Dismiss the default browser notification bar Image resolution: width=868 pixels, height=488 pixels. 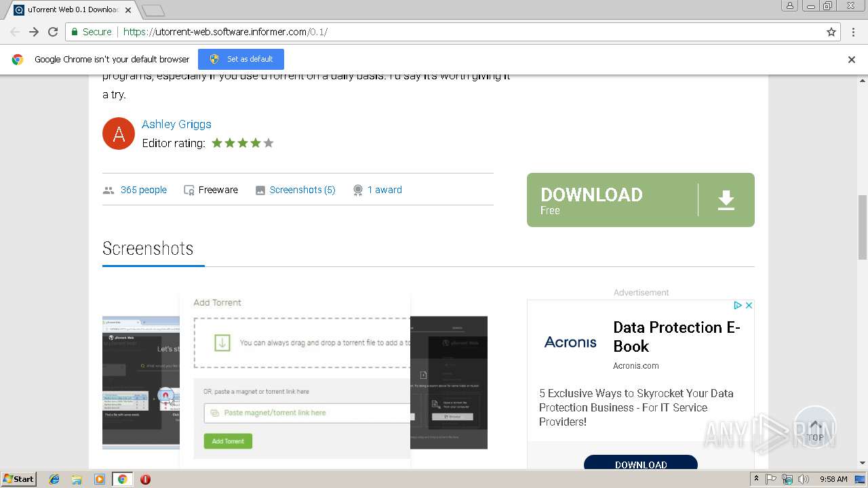[852, 60]
